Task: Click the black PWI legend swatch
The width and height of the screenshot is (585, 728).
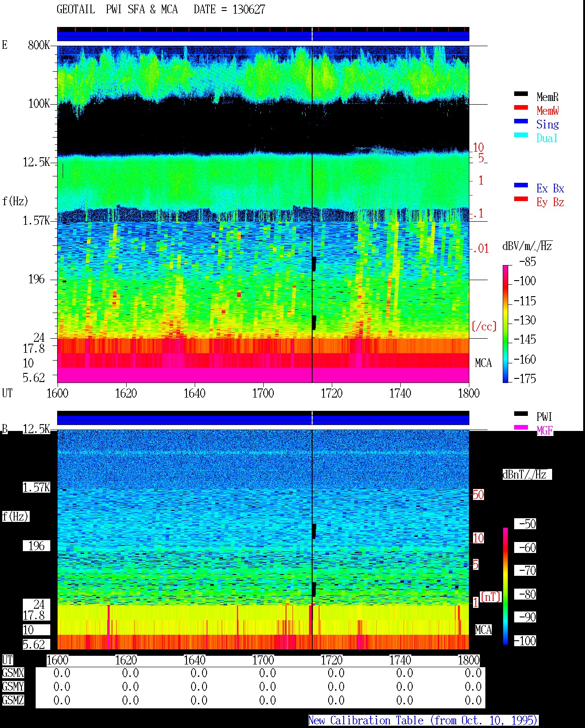Action: pos(521,414)
